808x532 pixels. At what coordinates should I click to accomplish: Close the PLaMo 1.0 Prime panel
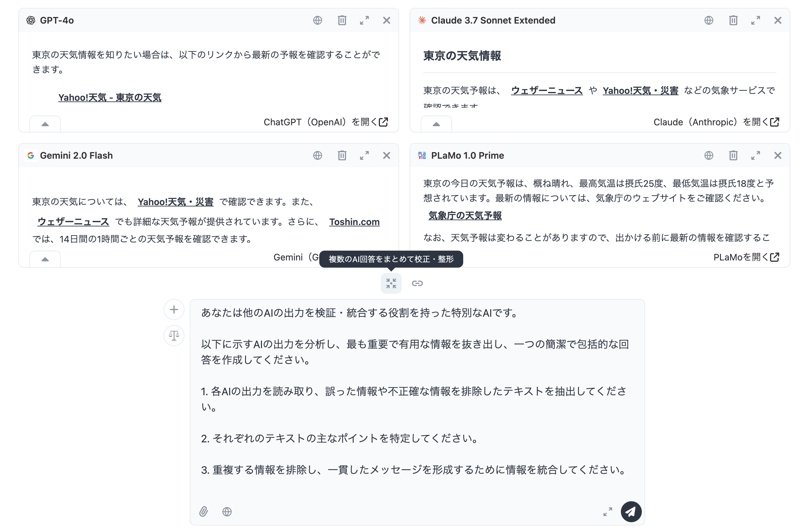tap(778, 155)
